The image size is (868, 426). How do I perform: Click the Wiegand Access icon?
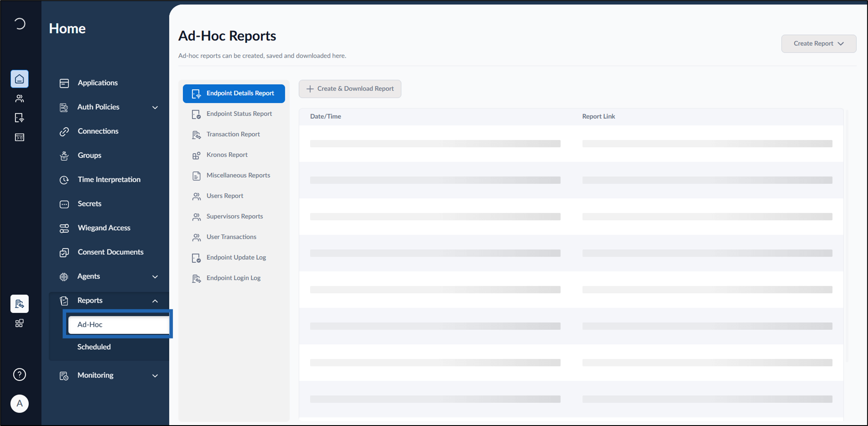64,228
